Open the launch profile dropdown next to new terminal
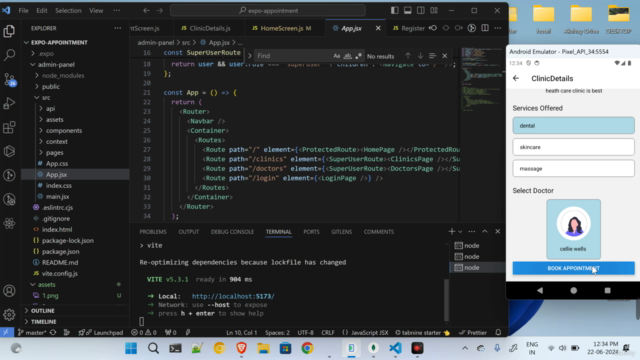The height and width of the screenshot is (360, 640). pos(460,232)
